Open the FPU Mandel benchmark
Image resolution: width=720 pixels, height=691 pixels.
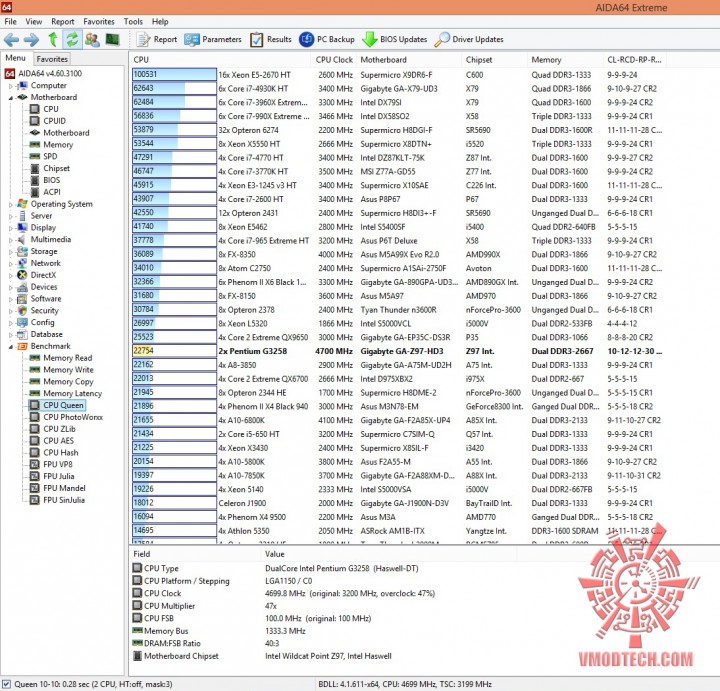pyautogui.click(x=57, y=488)
